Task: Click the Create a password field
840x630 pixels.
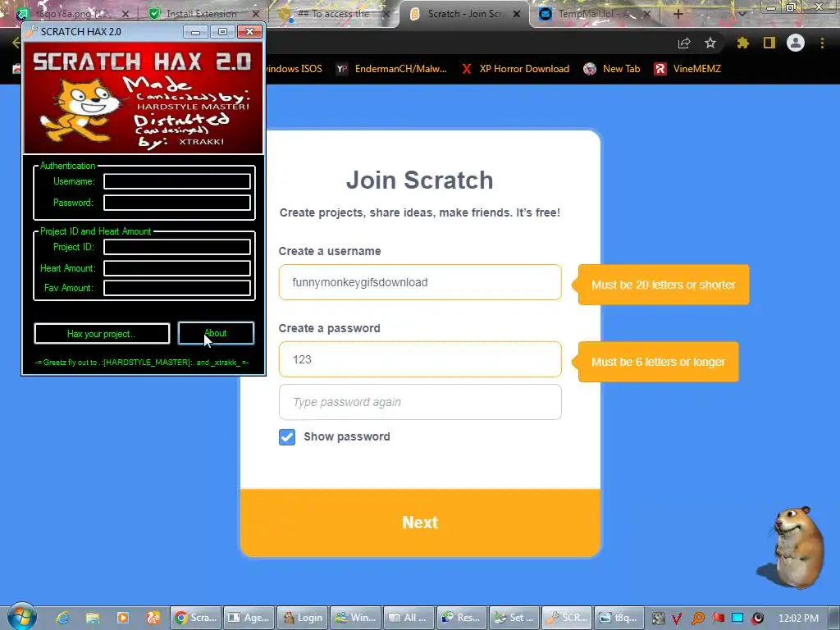Action: [x=420, y=359]
